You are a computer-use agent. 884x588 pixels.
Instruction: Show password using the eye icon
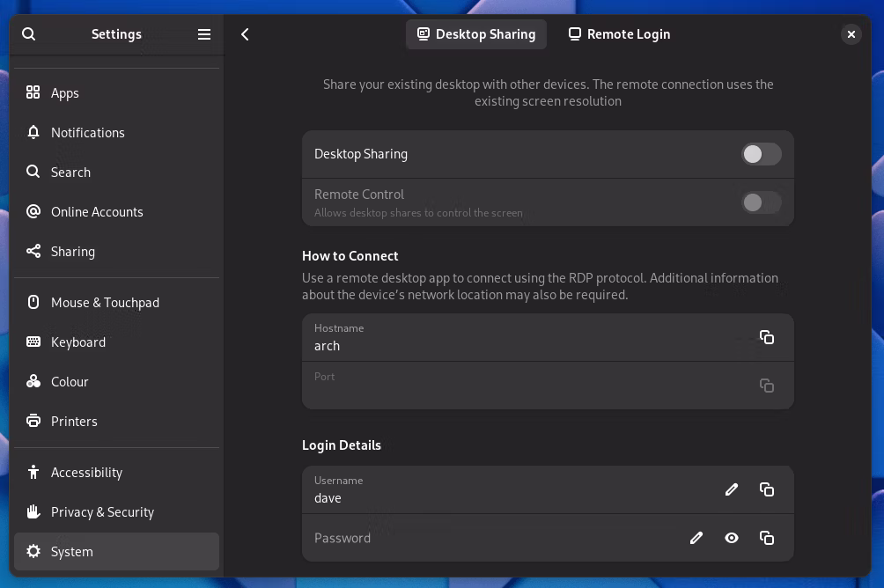[x=731, y=538]
